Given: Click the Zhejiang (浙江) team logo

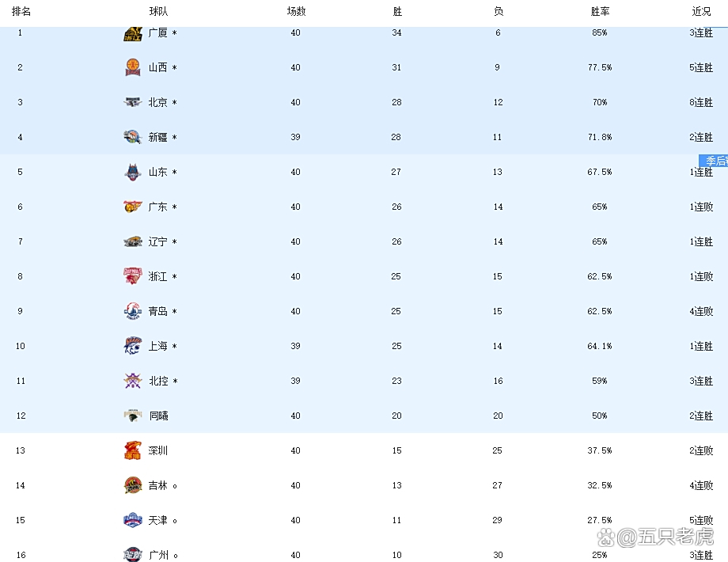Looking at the screenshot, I should click(132, 277).
